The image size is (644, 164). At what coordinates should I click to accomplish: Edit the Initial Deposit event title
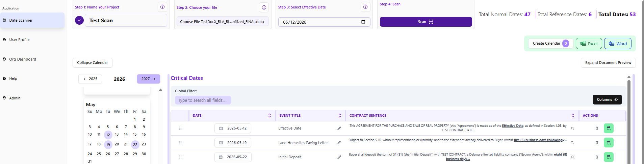(339, 157)
